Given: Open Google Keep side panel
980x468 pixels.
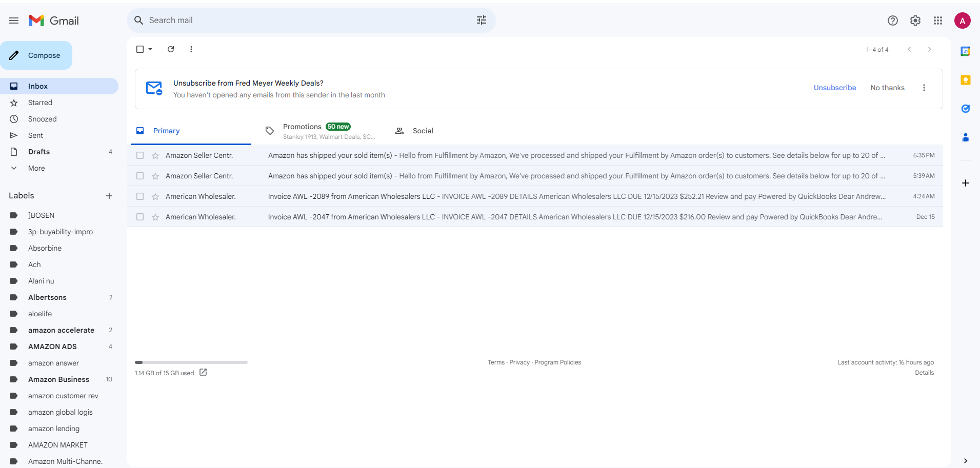Looking at the screenshot, I should [966, 80].
